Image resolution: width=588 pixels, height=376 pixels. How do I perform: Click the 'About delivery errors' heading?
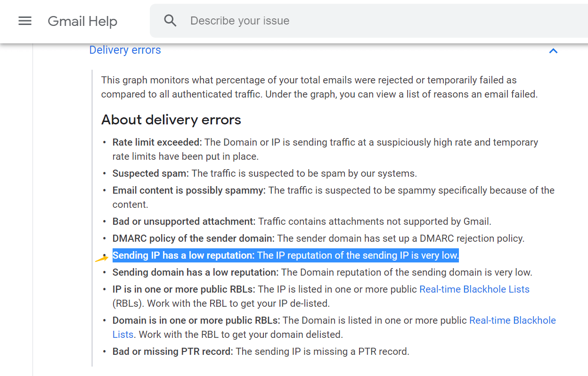pyautogui.click(x=171, y=120)
